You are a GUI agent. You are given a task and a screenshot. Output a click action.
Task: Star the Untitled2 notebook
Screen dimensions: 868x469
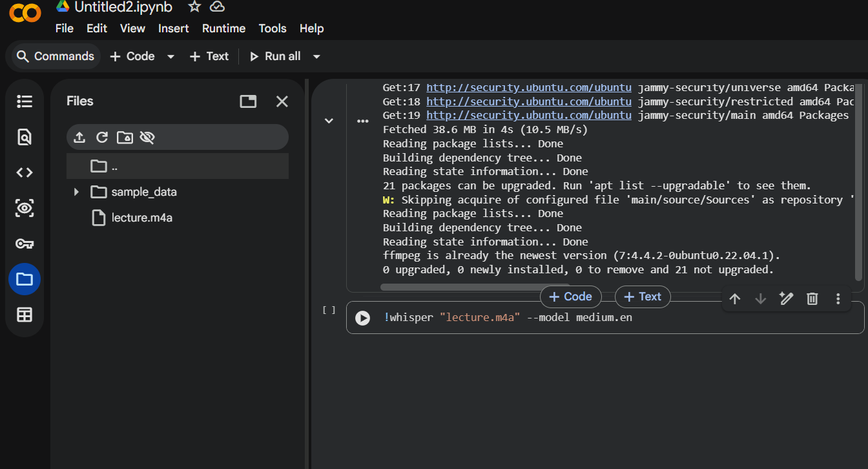point(194,6)
